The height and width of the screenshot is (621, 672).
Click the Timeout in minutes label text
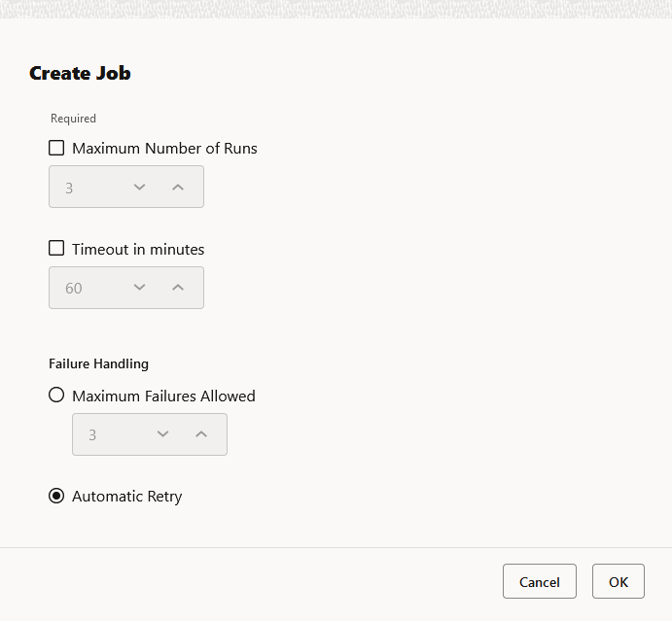[x=138, y=250]
